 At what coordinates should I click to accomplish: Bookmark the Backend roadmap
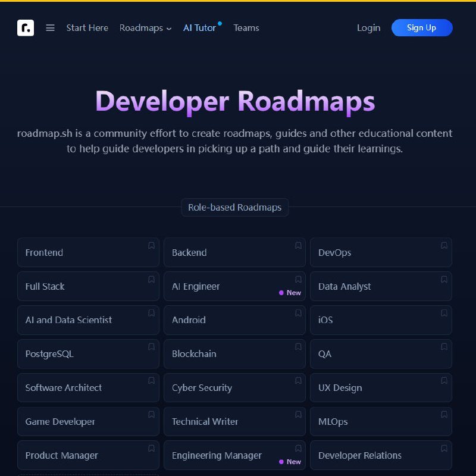(297, 245)
